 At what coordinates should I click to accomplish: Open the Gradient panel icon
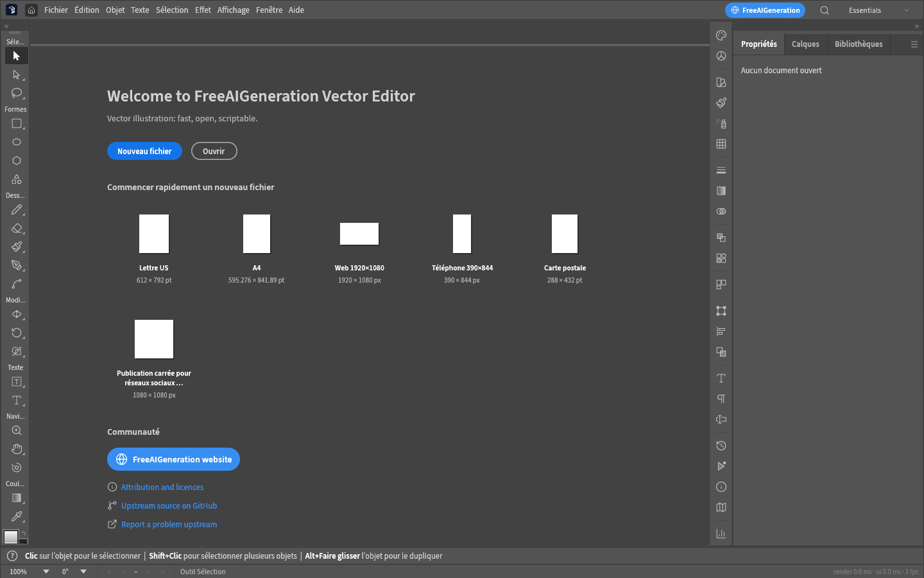point(721,191)
